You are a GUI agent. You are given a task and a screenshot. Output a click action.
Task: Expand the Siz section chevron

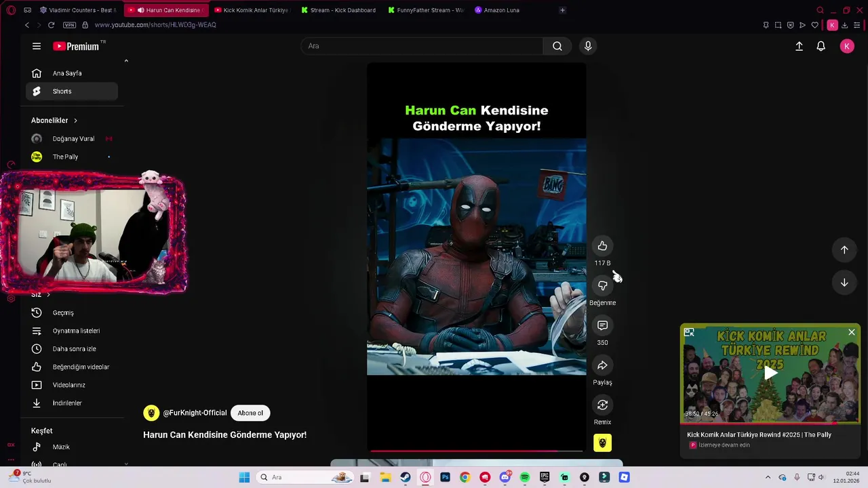click(48, 295)
